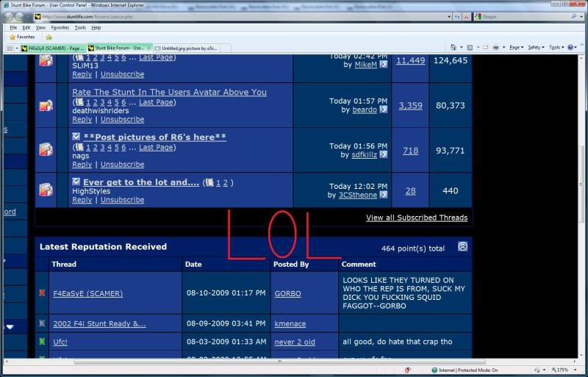Viewport: 588px width, 377px height.
Task: Click the search magnifier icon
Action: point(574,16)
